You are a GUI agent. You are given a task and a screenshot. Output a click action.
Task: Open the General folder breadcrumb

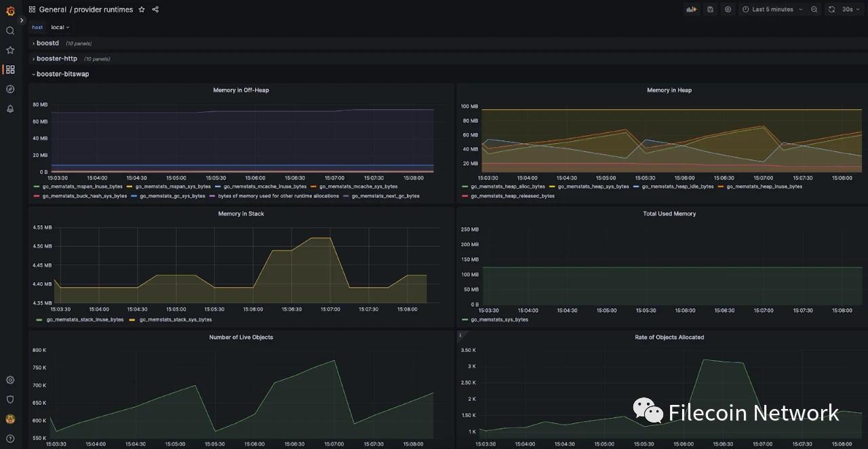click(x=53, y=9)
